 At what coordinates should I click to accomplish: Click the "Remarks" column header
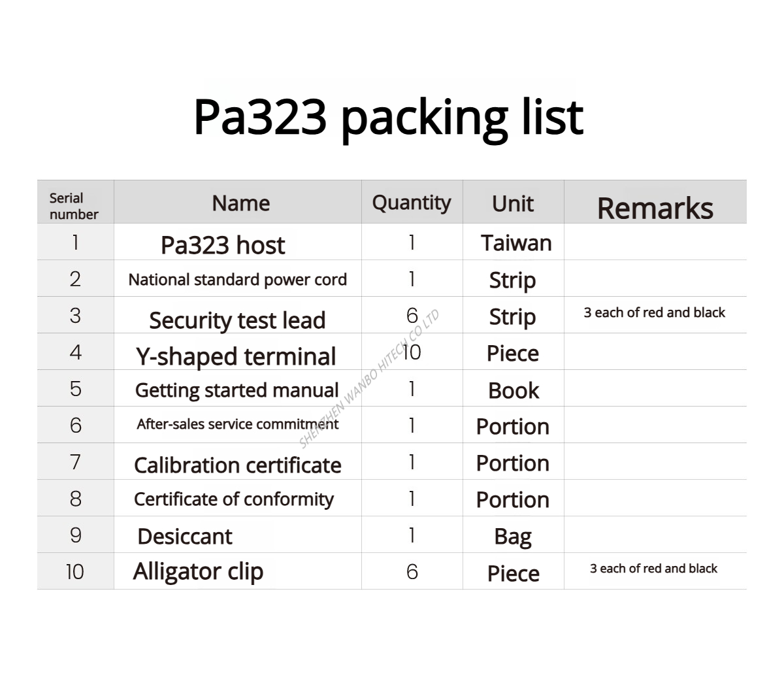coord(655,208)
